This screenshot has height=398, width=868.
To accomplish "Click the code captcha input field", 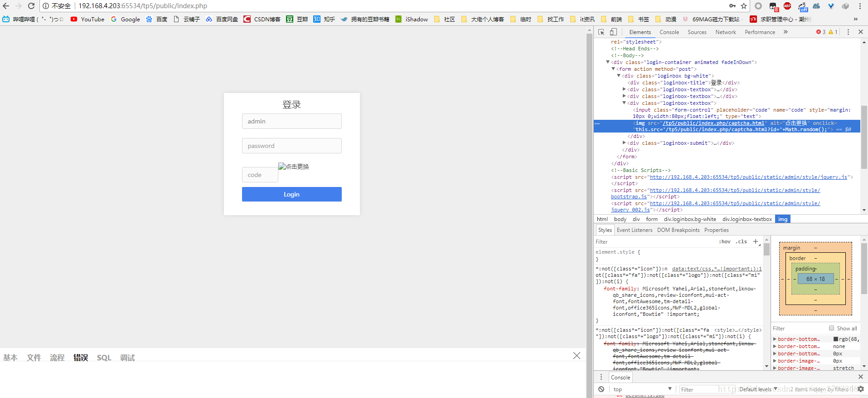I will (x=260, y=175).
